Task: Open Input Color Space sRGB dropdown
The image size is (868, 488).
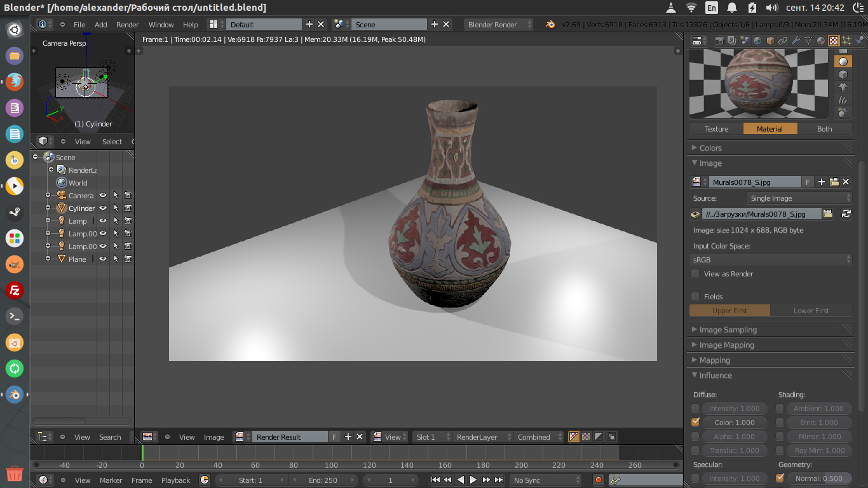Action: 771,260
